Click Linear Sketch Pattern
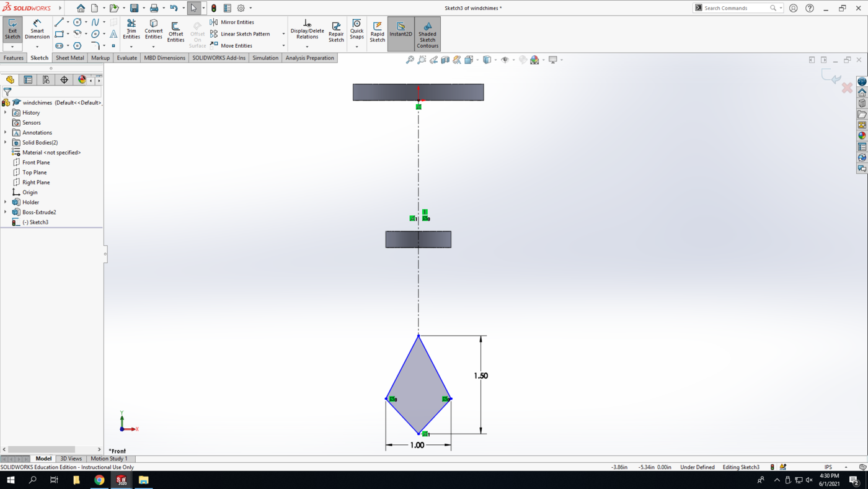The image size is (868, 489). pyautogui.click(x=240, y=34)
